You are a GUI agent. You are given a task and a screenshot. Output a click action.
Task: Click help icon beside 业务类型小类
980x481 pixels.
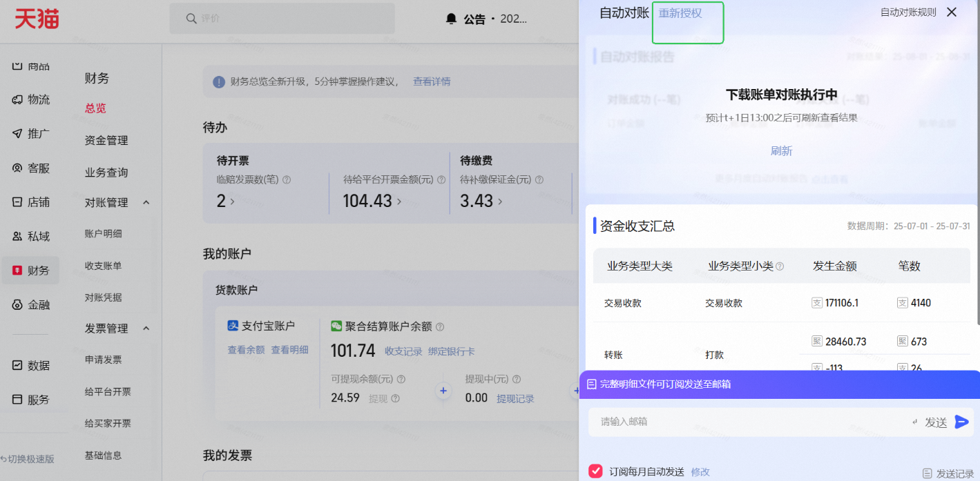coord(780,266)
